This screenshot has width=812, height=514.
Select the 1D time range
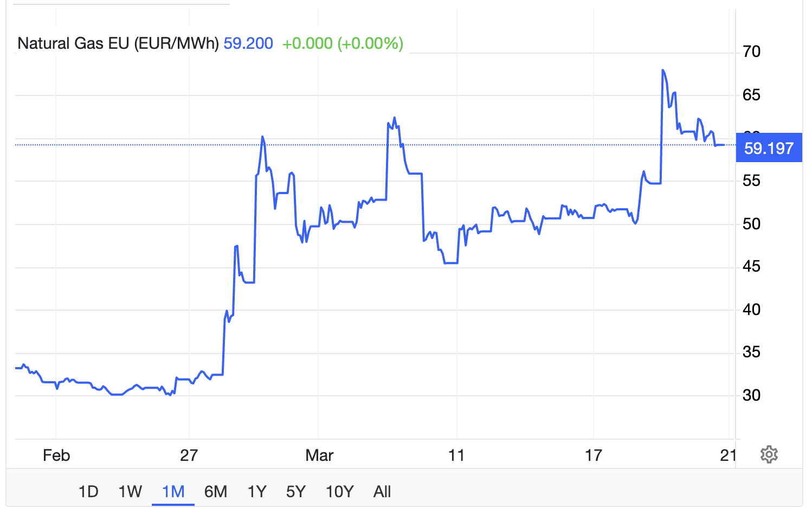88,492
